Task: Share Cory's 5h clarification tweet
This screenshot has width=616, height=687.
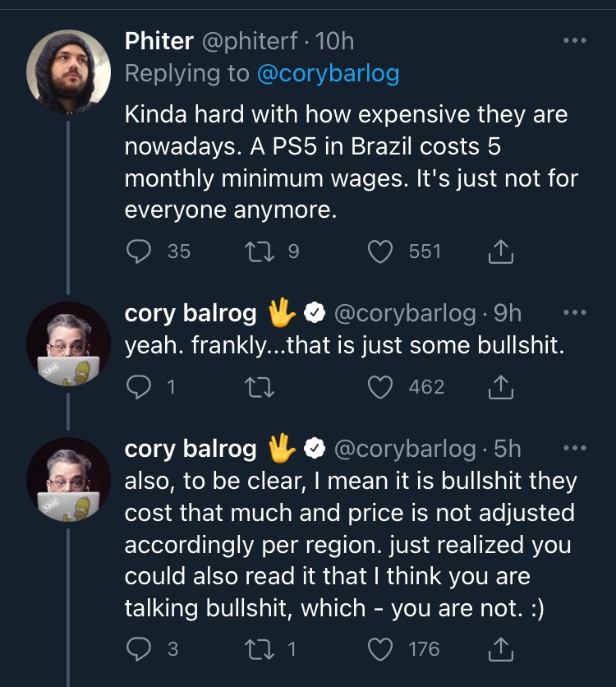Action: [500, 650]
